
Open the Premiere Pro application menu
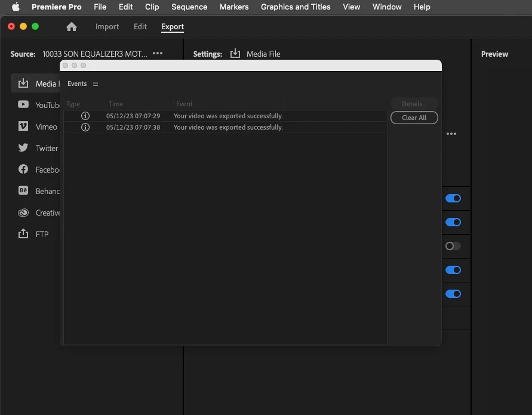point(56,7)
